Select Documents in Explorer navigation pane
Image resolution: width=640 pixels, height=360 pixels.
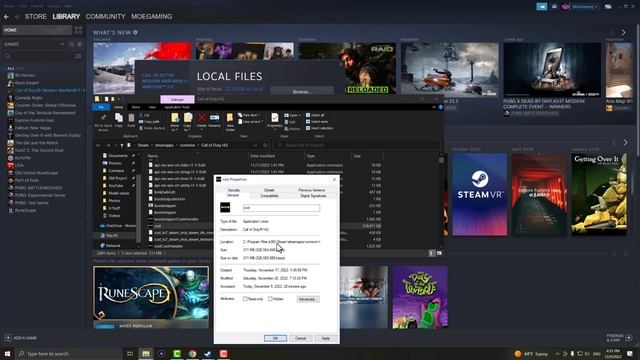click(x=118, y=156)
